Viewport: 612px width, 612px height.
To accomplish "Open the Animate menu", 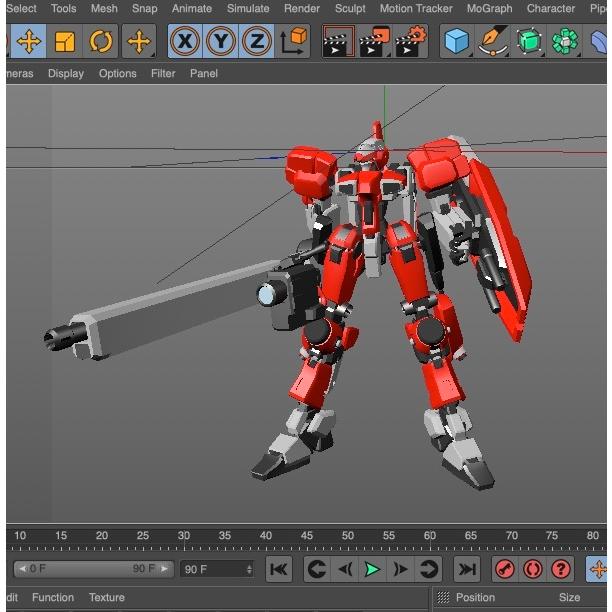I will [192, 8].
